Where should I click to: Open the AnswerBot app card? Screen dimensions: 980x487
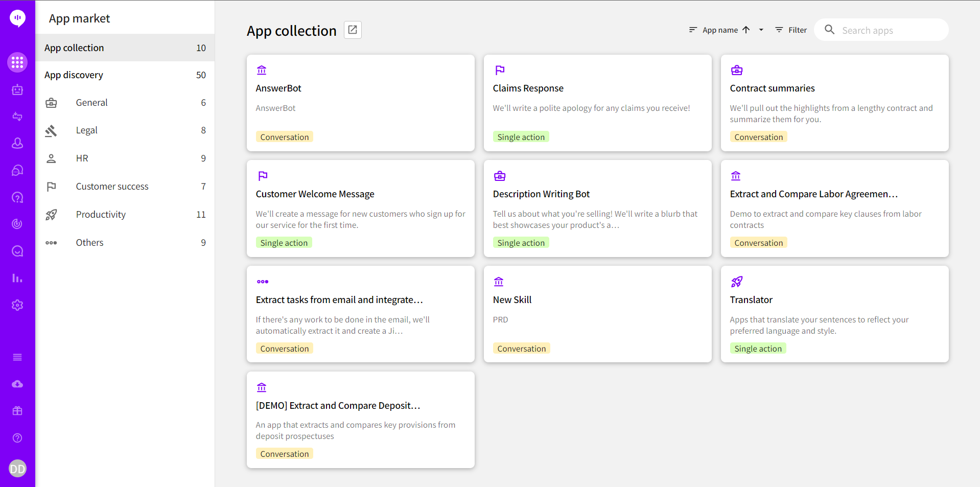point(360,103)
